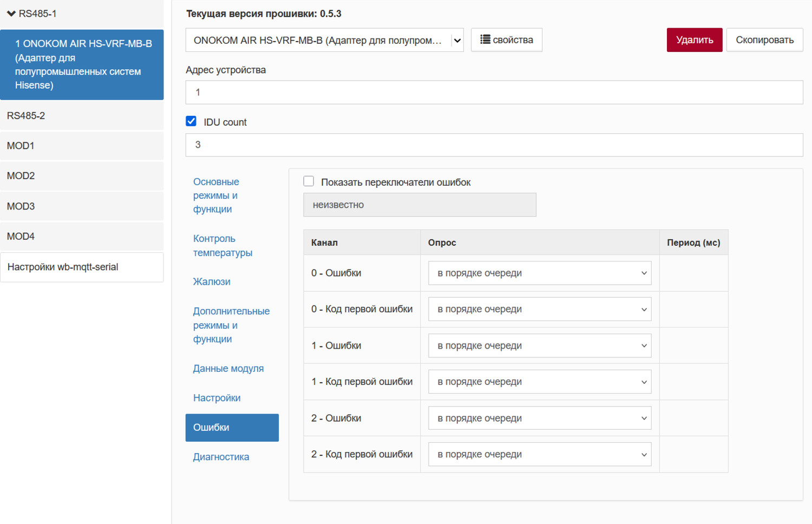The height and width of the screenshot is (524, 812).
Task: Open the device template dropdown
Action: 324,41
